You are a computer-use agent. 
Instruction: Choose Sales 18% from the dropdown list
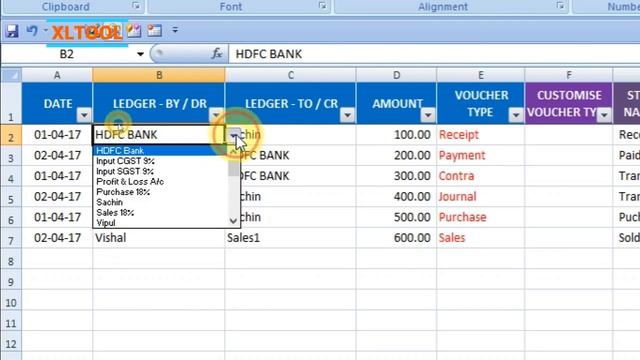[160, 213]
